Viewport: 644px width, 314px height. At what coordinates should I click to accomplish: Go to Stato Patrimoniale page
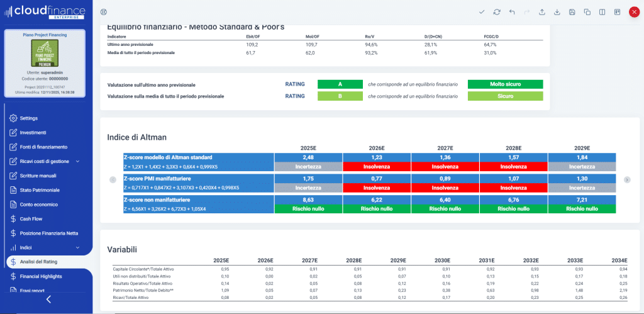[39, 190]
